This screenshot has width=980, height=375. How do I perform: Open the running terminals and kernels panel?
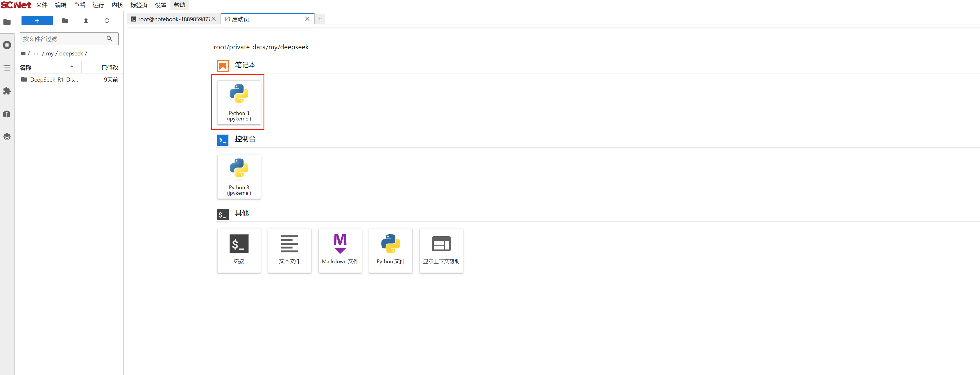coord(7,45)
